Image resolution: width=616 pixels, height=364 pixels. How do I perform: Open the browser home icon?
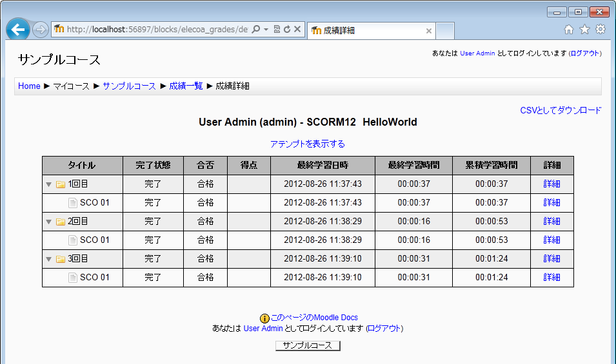[569, 30]
